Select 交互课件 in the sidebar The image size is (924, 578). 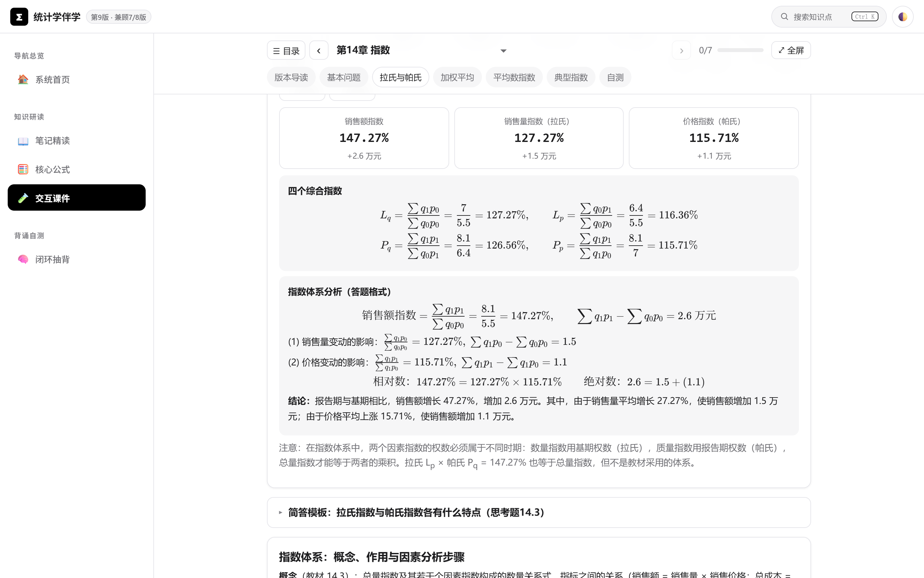coord(76,197)
